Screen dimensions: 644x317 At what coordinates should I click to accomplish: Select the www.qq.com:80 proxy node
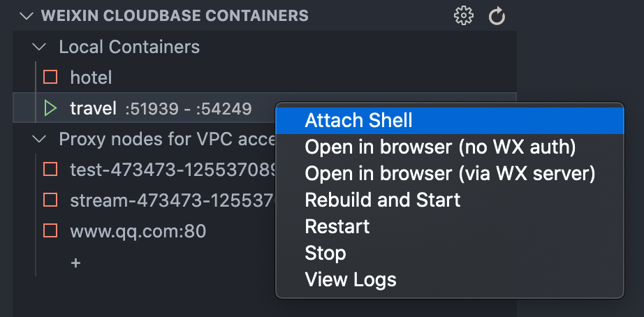[138, 231]
